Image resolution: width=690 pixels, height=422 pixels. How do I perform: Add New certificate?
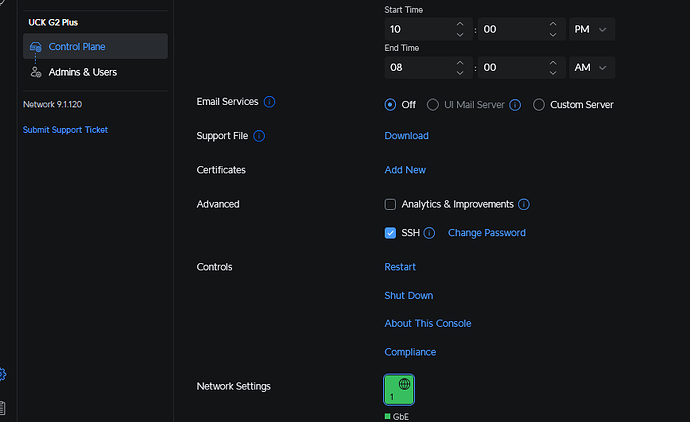(405, 170)
